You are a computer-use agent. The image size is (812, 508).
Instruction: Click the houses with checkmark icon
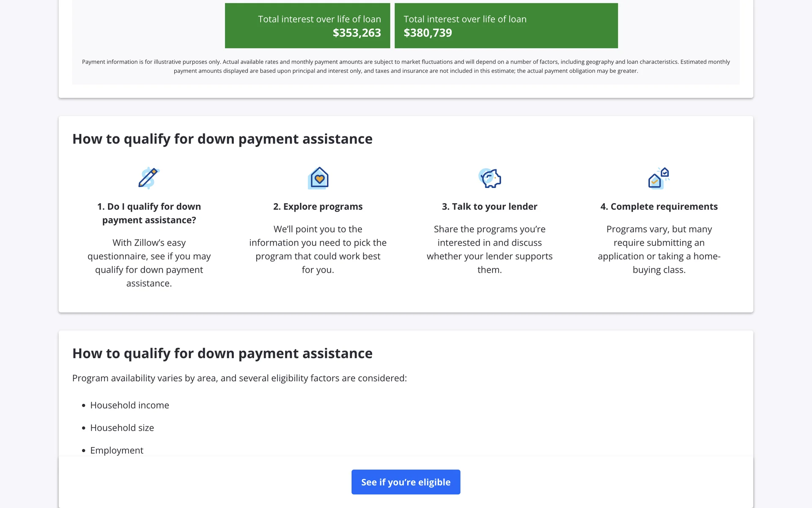coord(658,178)
